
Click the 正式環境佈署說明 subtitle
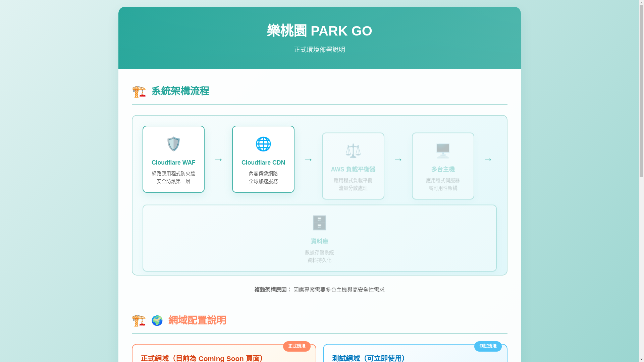click(319, 50)
